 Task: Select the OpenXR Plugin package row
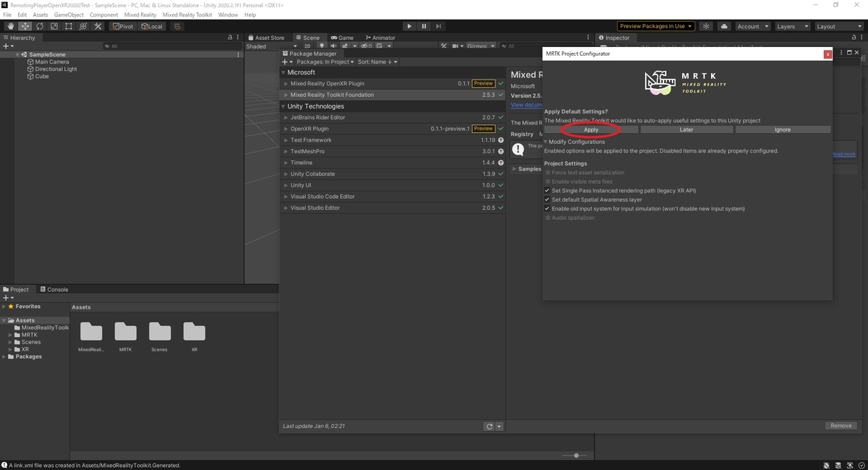(393, 129)
